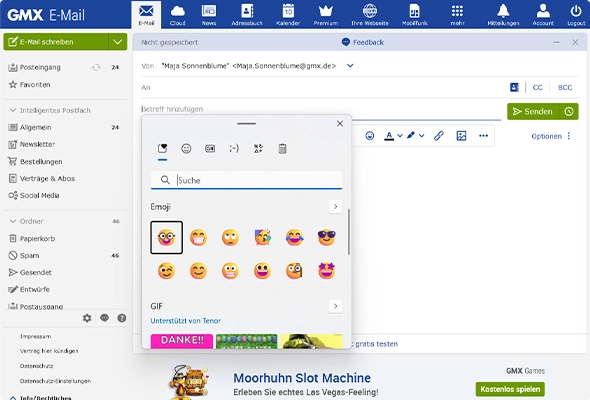This screenshot has height=400, width=590.
Task: Open sidebar settings gear icon
Action: point(87,318)
